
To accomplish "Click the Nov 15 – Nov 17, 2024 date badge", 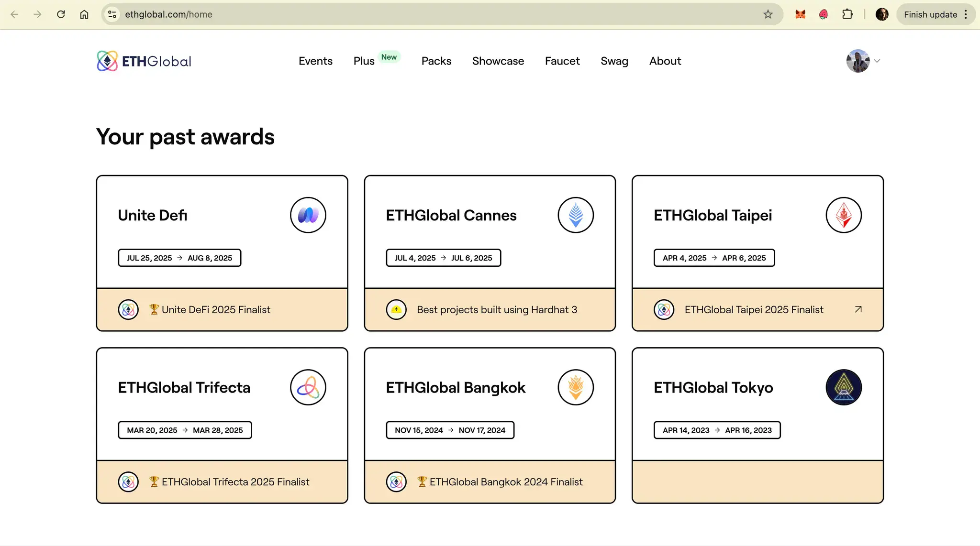I will tap(450, 430).
